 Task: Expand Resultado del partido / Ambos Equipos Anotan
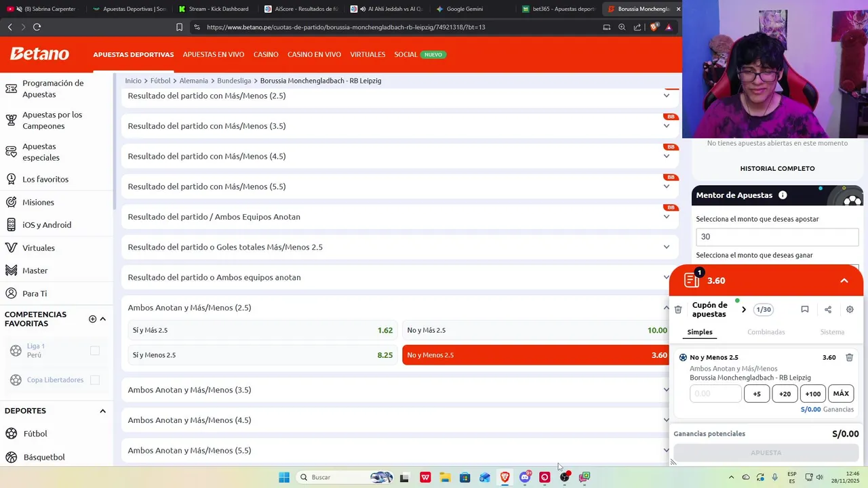[x=399, y=217]
